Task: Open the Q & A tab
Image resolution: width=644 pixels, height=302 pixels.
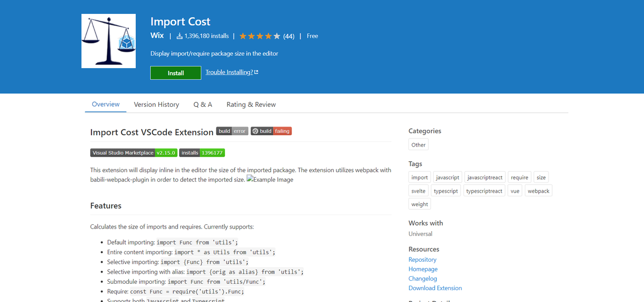Action: [203, 104]
